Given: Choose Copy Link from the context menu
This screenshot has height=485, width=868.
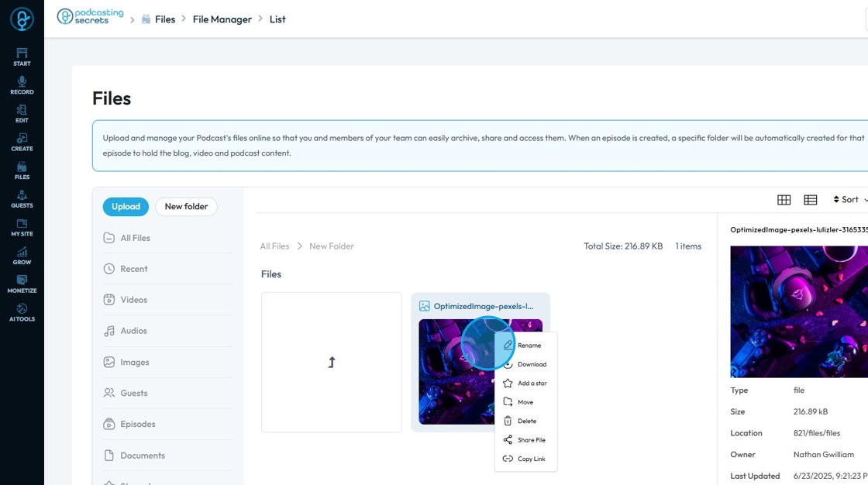Looking at the screenshot, I should [526, 459].
